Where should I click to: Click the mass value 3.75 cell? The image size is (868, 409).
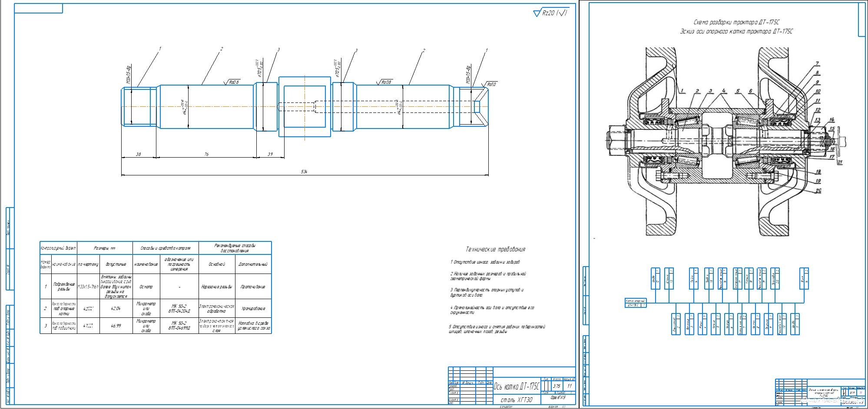pos(557,386)
